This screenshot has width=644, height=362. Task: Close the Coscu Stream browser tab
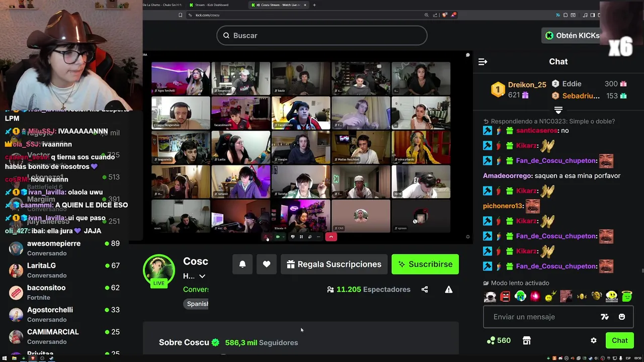(x=306, y=5)
